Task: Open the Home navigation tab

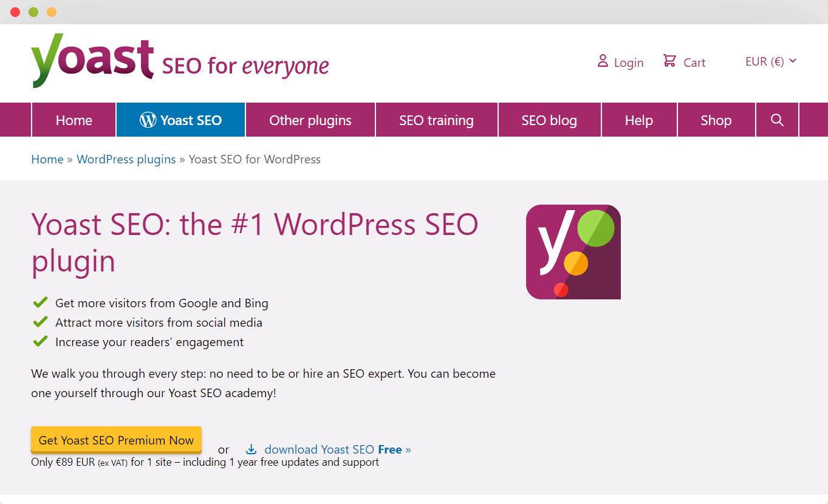Action: click(74, 120)
